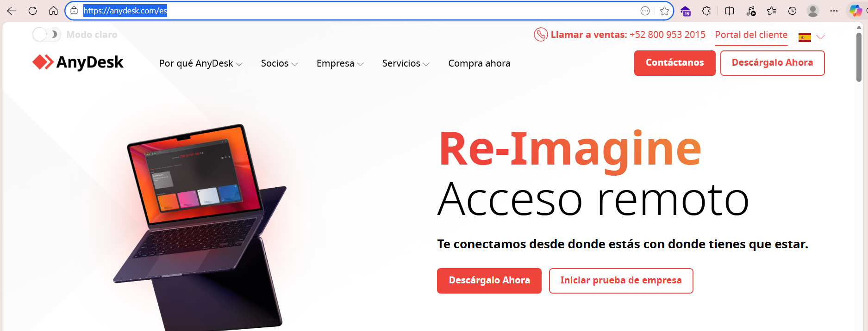Open the browser home page icon
This screenshot has height=331, width=868.
pos(54,11)
